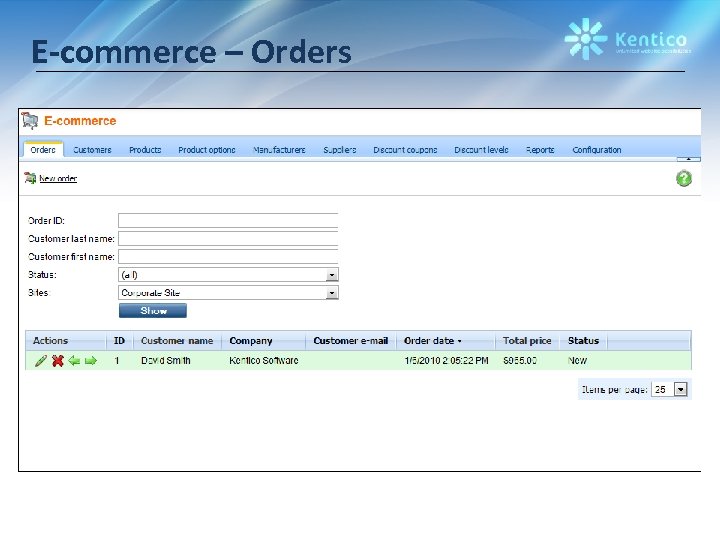This screenshot has height=540, width=720.
Task: Open the Discount levels tab
Action: (481, 150)
